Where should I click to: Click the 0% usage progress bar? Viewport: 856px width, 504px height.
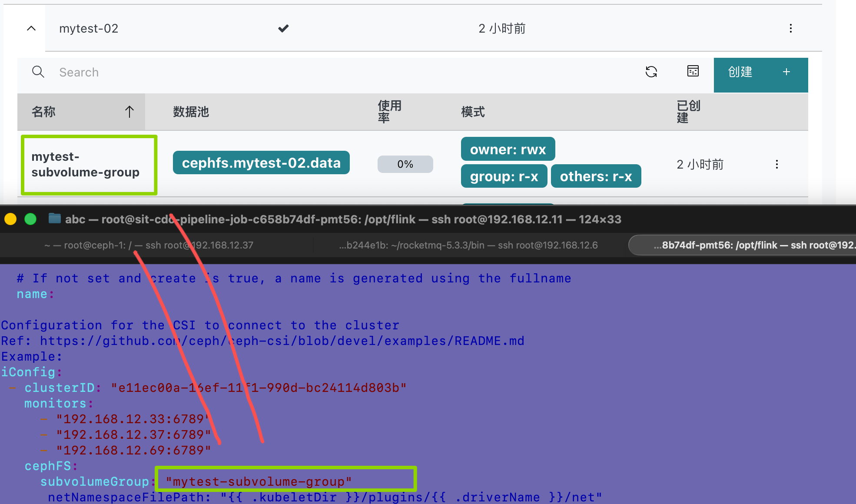(x=405, y=164)
